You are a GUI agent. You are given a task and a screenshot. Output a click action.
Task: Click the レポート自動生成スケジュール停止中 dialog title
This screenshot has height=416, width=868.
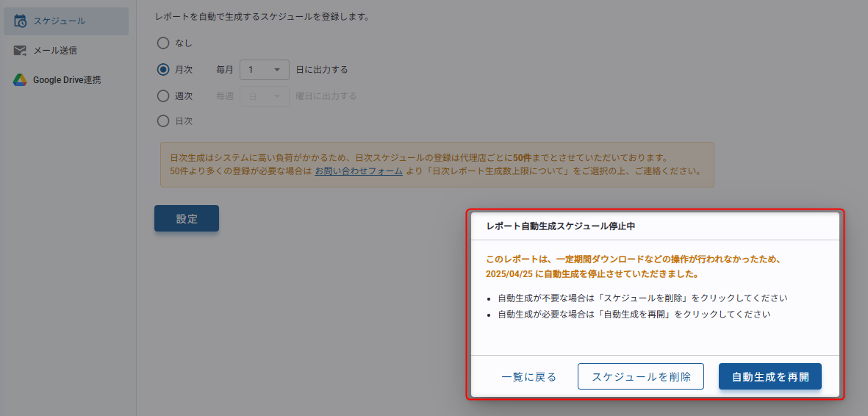pos(561,226)
